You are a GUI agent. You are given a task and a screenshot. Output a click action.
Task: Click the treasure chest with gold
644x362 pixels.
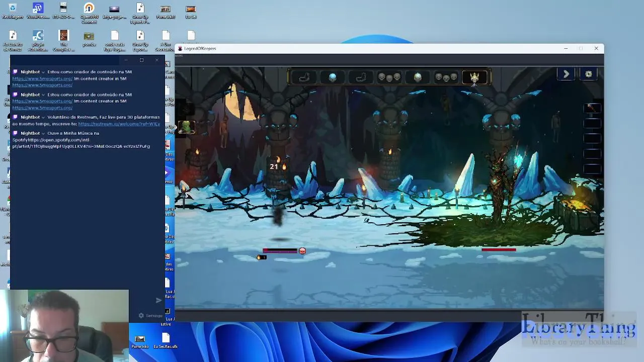point(579,209)
